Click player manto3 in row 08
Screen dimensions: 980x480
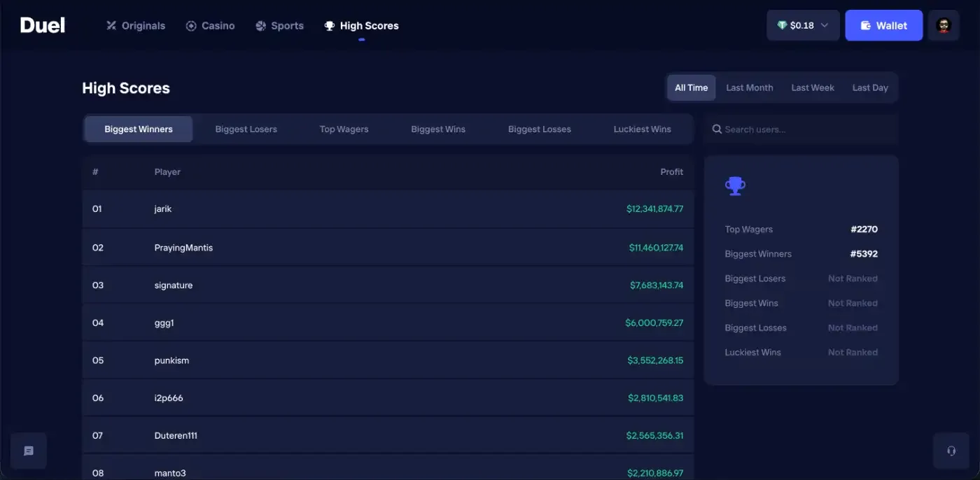[x=170, y=473]
